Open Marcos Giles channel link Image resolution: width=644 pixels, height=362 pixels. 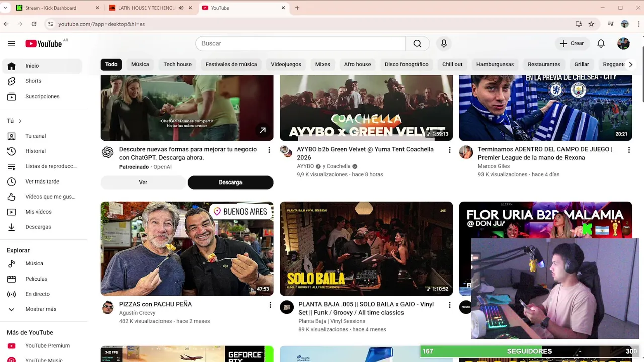click(494, 166)
